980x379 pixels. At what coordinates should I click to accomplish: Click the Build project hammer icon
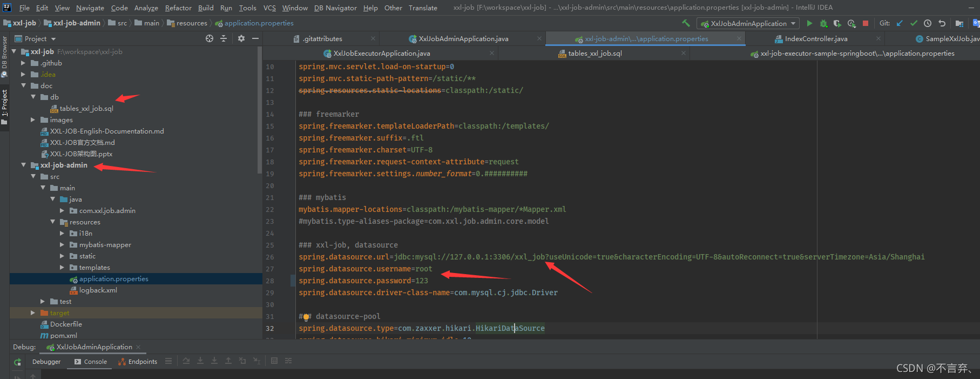(686, 23)
